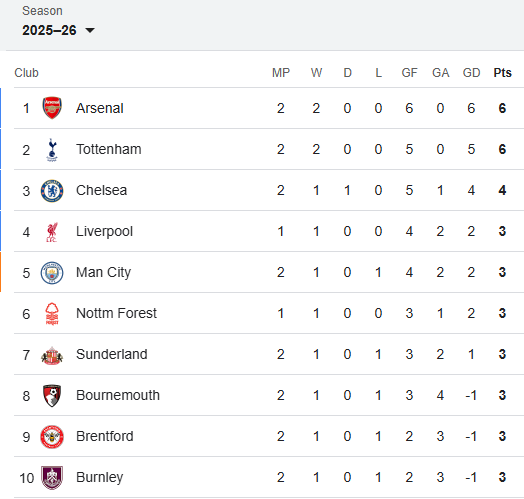Select the Sunderland crest icon

[x=52, y=355]
